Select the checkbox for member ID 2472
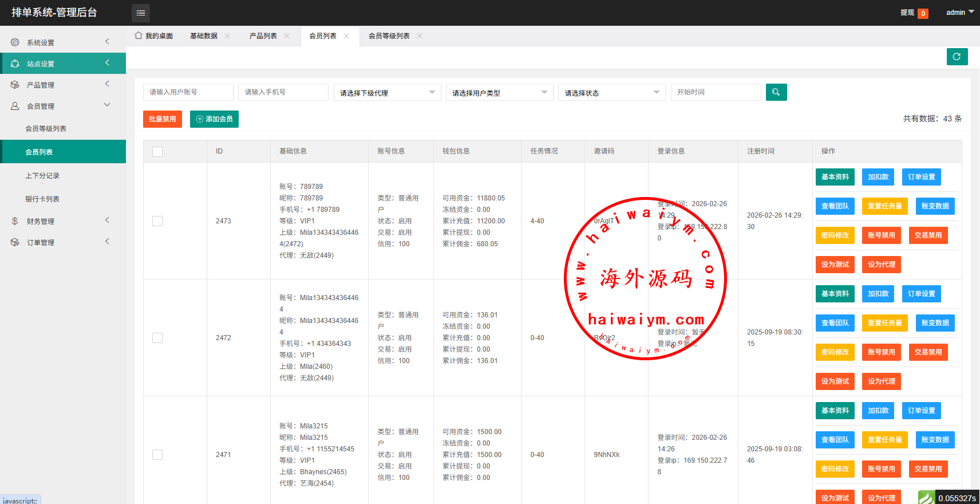The image size is (980, 504). 157,338
